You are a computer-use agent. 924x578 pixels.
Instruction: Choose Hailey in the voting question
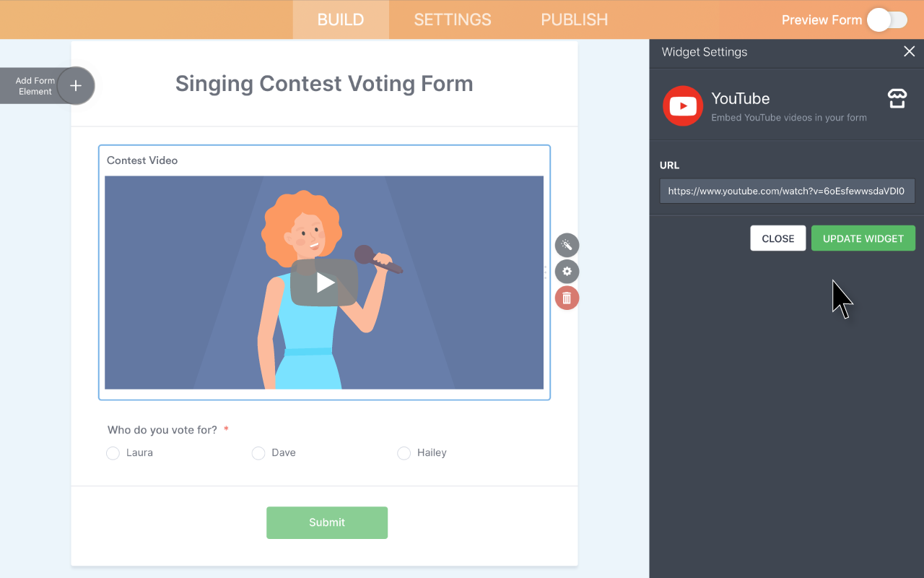click(x=404, y=453)
